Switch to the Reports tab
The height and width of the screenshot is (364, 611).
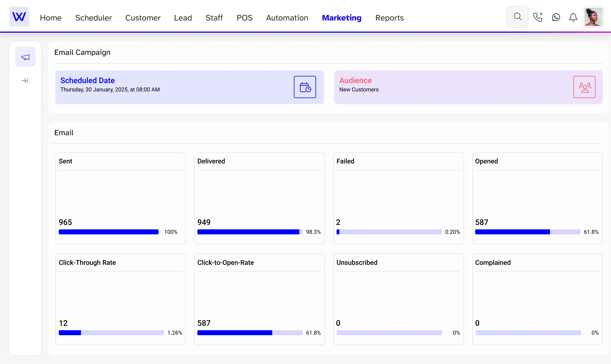click(389, 18)
